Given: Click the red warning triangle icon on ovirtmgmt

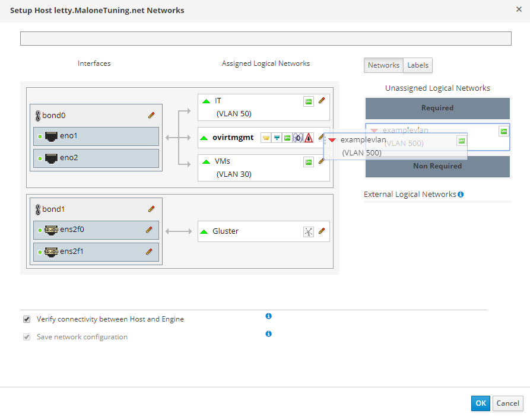Looking at the screenshot, I should pyautogui.click(x=309, y=138).
